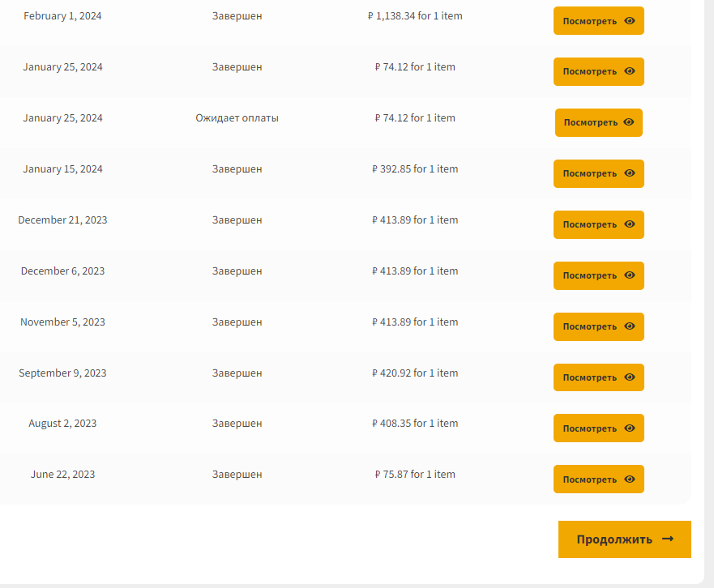
Task: Select the date September 9, 2023
Action: click(x=62, y=373)
